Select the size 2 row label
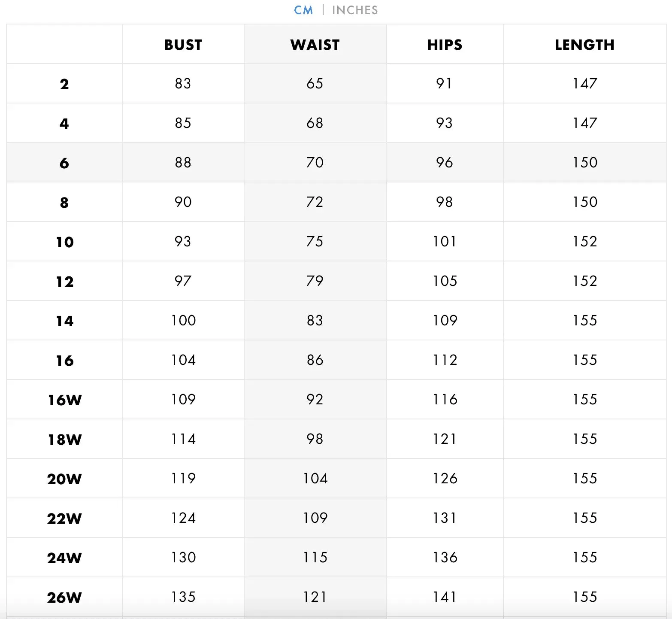 (x=64, y=84)
